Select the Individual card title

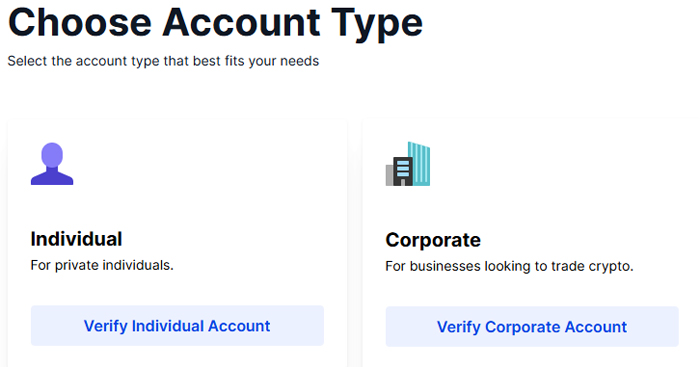pos(76,239)
